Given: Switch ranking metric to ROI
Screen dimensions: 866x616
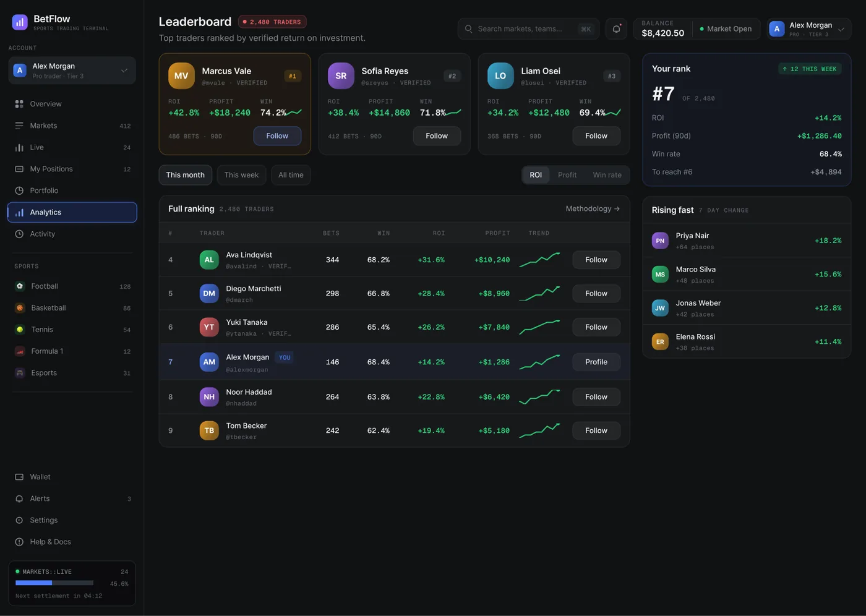Looking at the screenshot, I should 536,175.
